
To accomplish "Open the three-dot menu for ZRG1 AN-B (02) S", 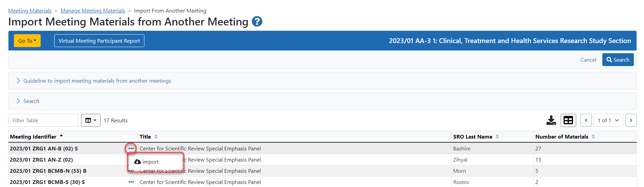I will pyautogui.click(x=131, y=148).
